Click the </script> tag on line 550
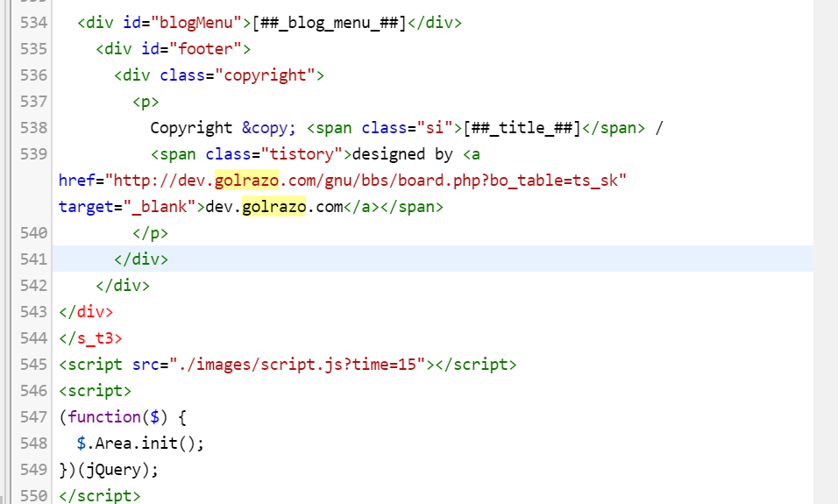This screenshot has width=838, height=504. pos(100,495)
